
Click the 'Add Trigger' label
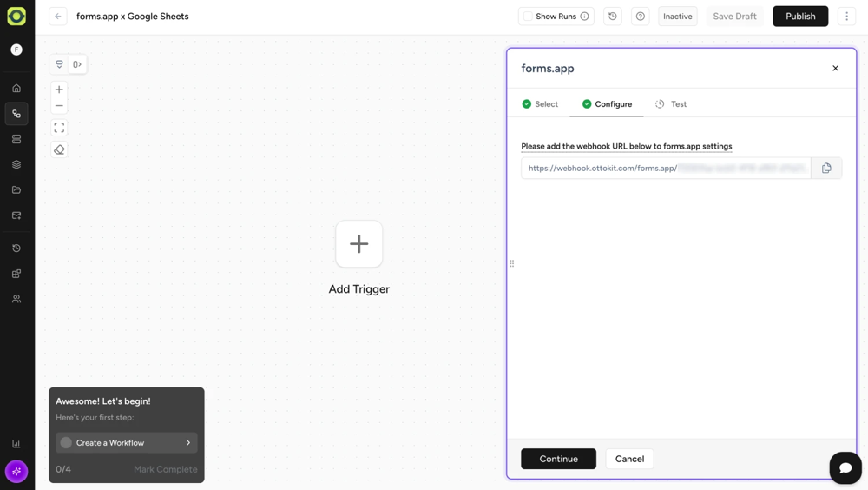click(x=358, y=288)
